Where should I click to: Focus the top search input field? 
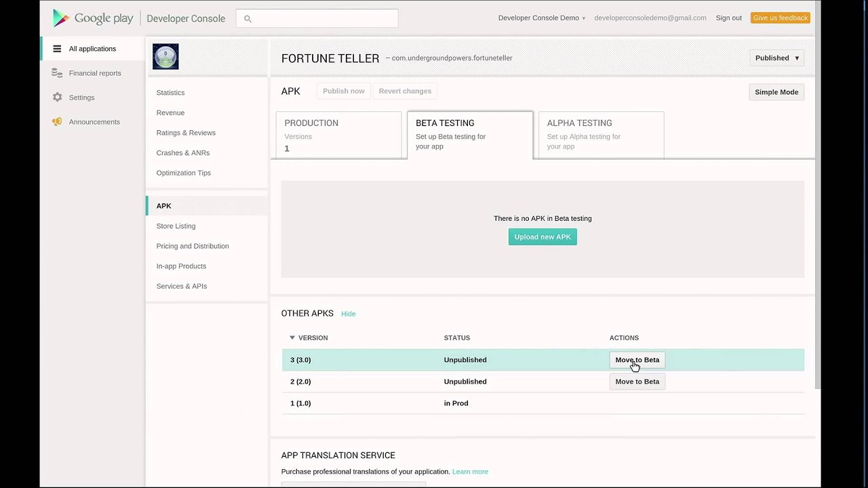(317, 18)
